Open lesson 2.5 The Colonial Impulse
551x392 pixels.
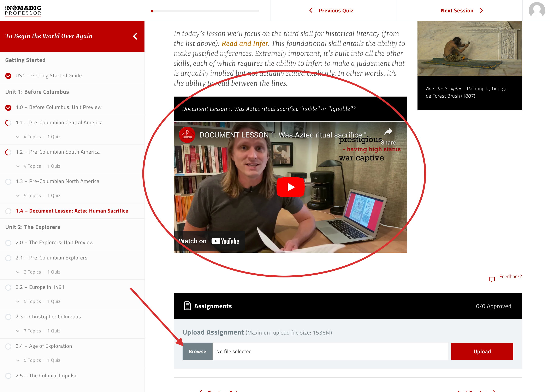[46, 375]
